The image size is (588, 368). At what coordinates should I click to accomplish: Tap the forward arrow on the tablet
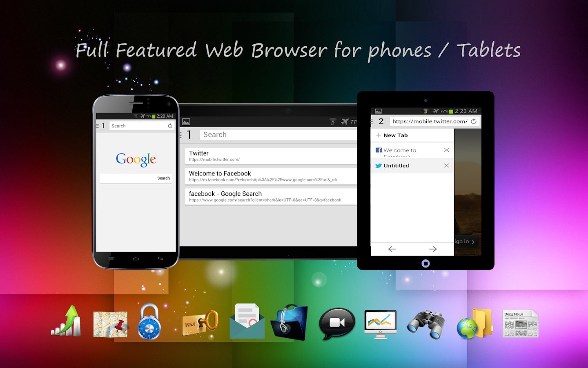pyautogui.click(x=433, y=249)
